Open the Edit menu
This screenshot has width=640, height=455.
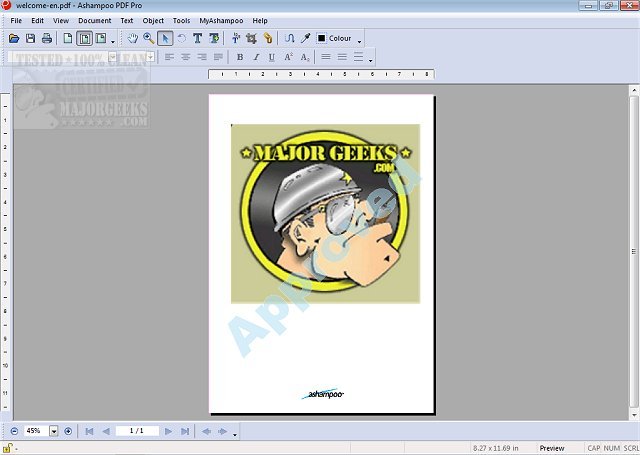click(x=38, y=21)
